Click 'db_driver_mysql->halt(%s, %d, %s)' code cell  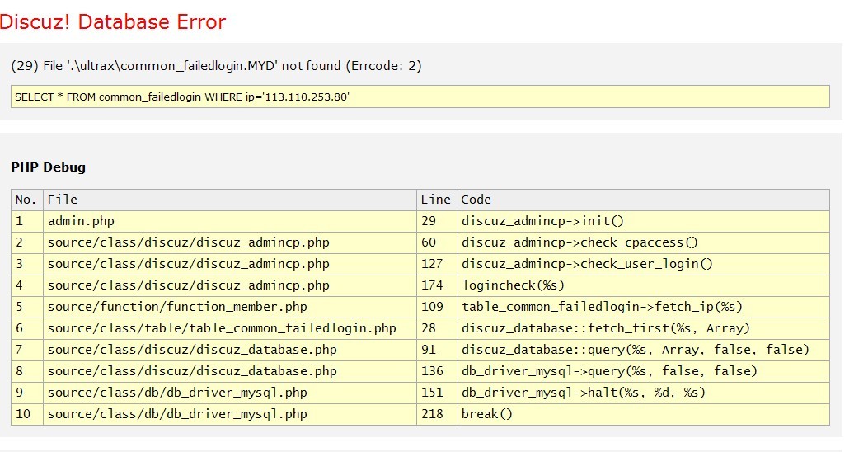coord(643,393)
